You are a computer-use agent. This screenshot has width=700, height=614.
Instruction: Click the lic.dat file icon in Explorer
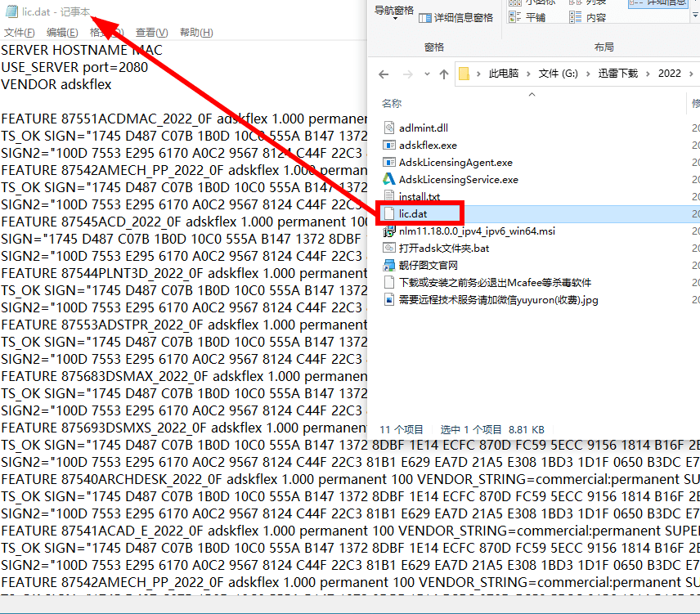click(389, 213)
